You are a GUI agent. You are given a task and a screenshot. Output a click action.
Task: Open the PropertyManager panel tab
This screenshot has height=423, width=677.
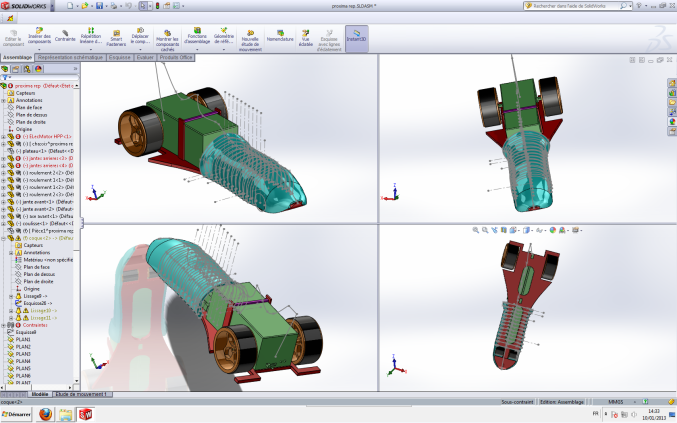(16, 69)
